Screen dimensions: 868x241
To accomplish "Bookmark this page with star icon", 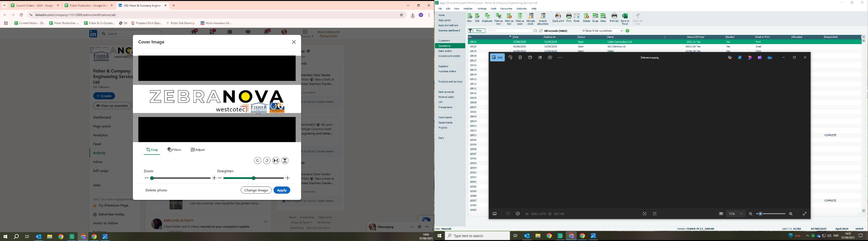I will 402,15.
